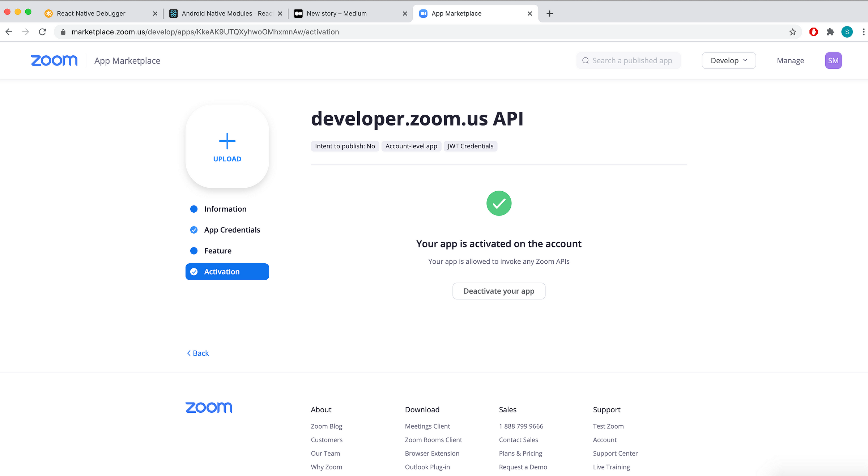Click the red ad blocker extension icon
The width and height of the screenshot is (868, 476).
(813, 32)
